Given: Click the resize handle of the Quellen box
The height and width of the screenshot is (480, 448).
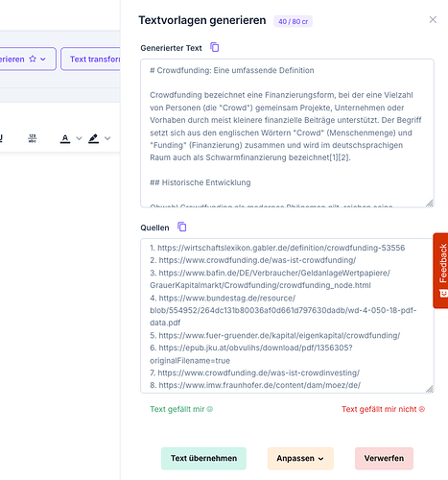Looking at the screenshot, I should (x=430, y=389).
